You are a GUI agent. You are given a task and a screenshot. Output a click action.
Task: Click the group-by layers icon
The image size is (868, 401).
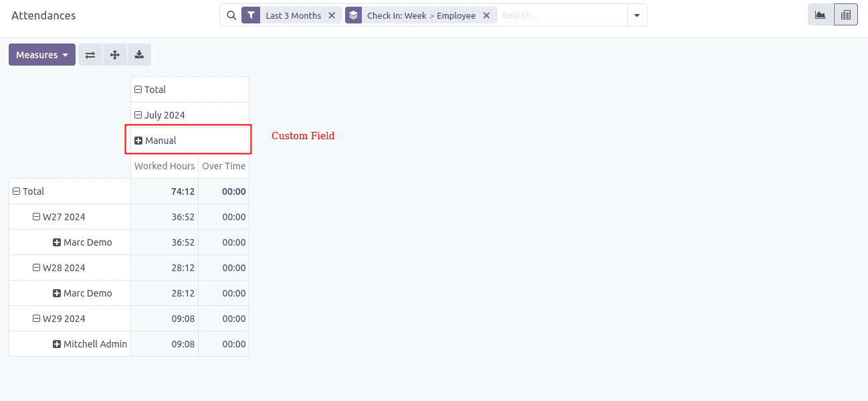tap(354, 15)
